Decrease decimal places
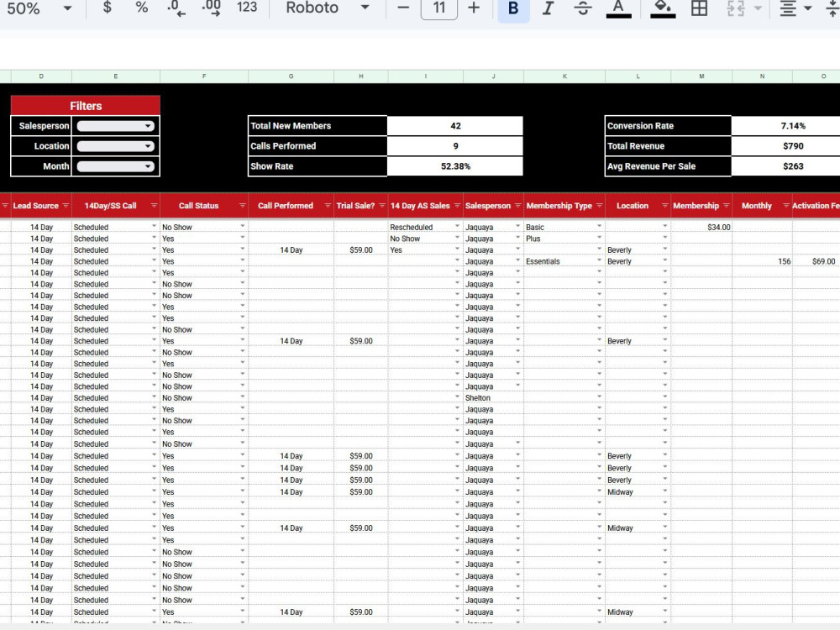The width and height of the screenshot is (840, 630). (176, 8)
